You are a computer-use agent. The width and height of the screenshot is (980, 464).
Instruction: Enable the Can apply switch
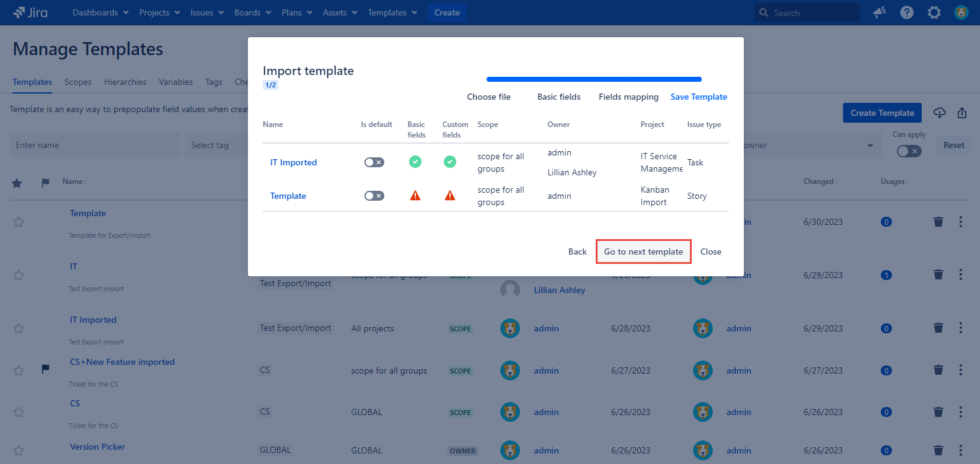pyautogui.click(x=909, y=151)
